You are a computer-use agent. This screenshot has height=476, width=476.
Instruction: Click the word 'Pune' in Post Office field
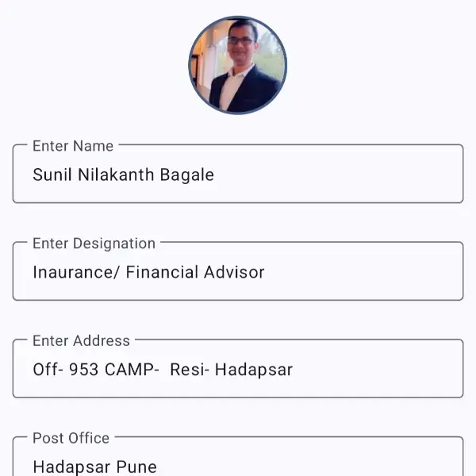136,466
